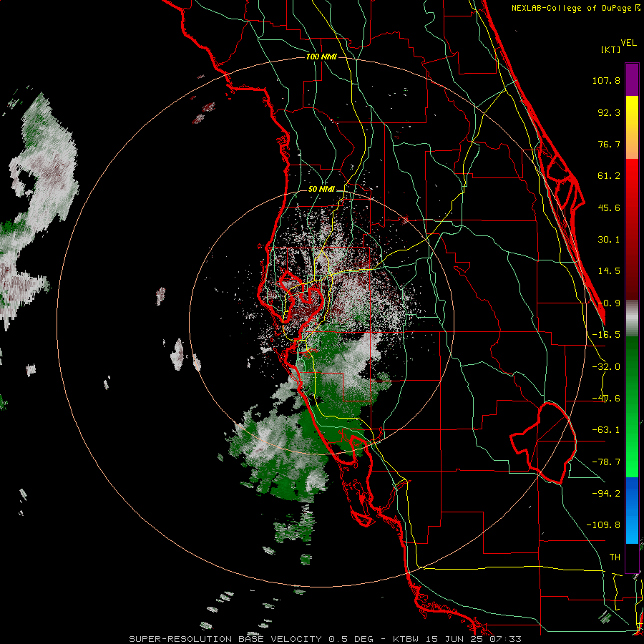Click the -63.1 legend value
This screenshot has width=644, height=644.
[x=606, y=430]
